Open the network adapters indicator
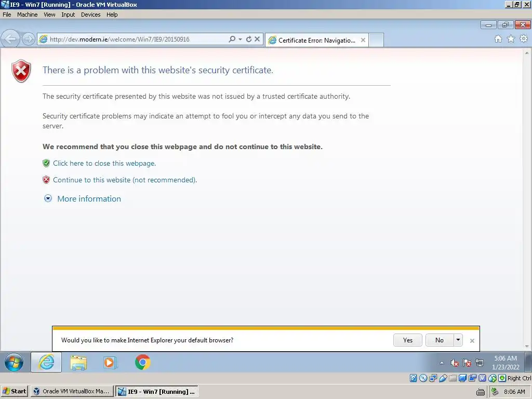The width and height of the screenshot is (532, 399). pos(433,378)
